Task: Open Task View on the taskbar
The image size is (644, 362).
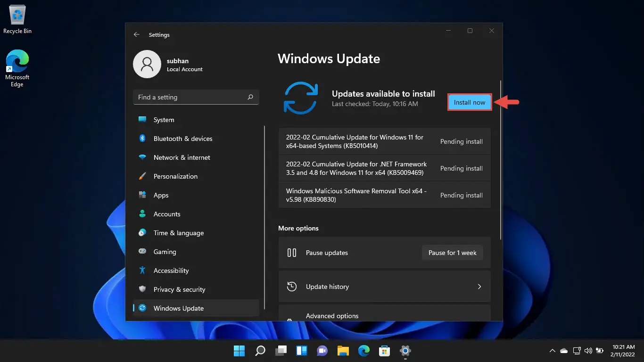Action: tap(281, 351)
